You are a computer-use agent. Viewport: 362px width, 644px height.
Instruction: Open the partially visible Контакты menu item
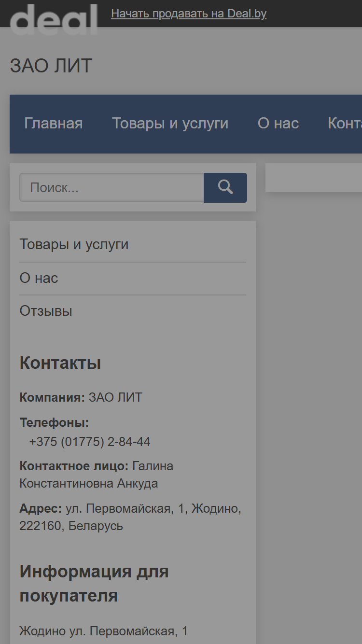coord(345,124)
